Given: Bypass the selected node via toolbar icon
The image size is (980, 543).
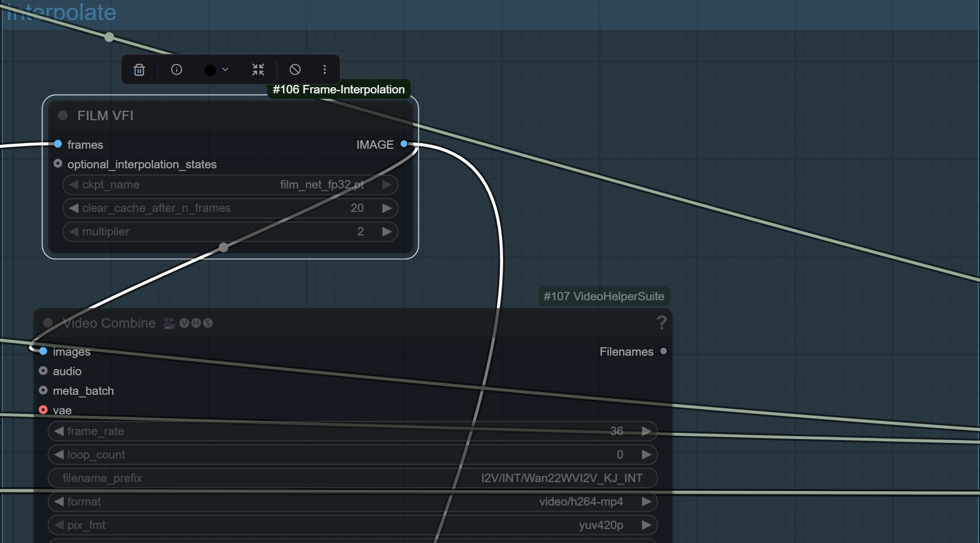Looking at the screenshot, I should 295,69.
